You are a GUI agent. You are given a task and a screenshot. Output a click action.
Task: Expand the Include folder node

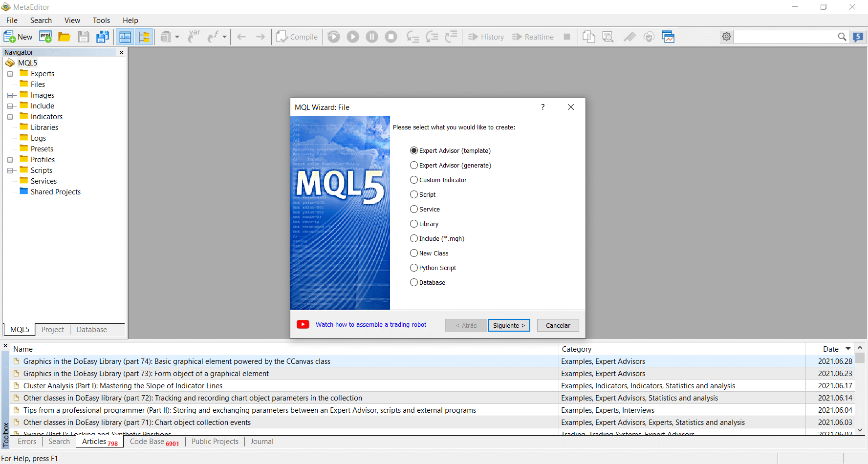pos(10,106)
